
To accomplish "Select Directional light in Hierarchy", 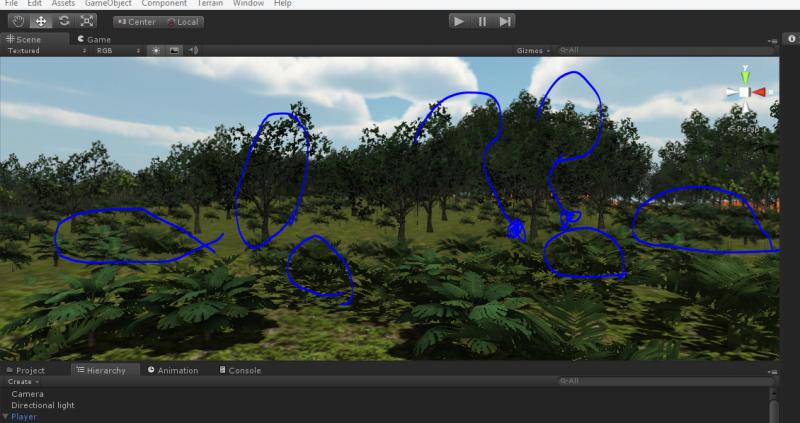I will coord(43,405).
